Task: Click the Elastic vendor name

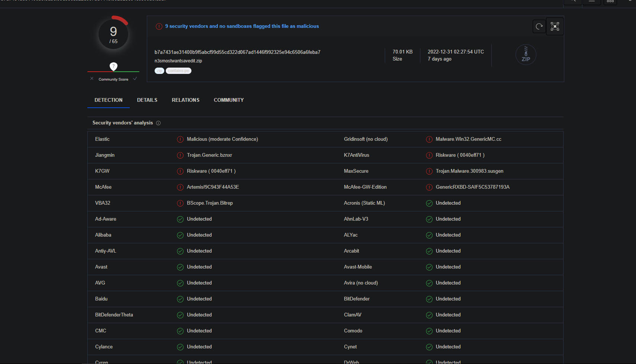Action: click(102, 139)
